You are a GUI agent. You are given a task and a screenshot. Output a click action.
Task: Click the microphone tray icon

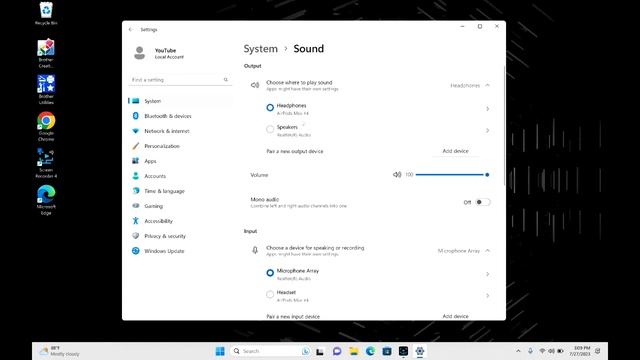(530, 351)
